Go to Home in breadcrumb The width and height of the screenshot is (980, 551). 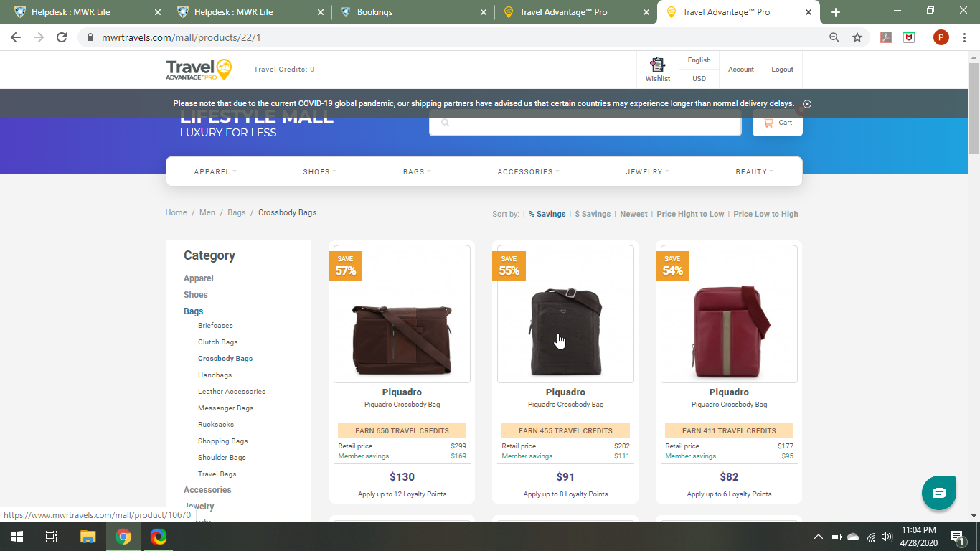tap(176, 212)
